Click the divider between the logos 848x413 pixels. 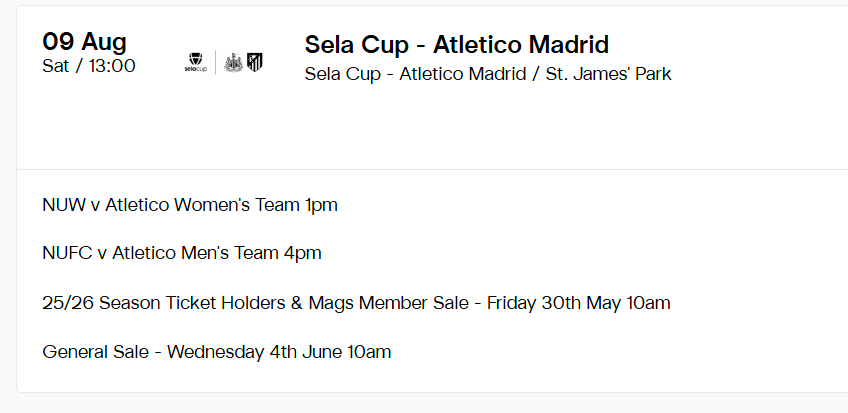point(216,63)
